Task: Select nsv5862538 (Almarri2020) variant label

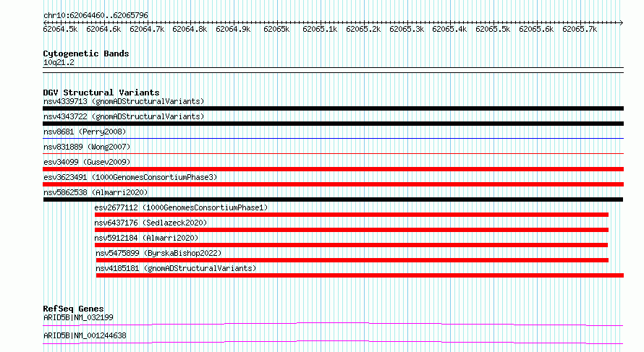Action: tap(96, 192)
